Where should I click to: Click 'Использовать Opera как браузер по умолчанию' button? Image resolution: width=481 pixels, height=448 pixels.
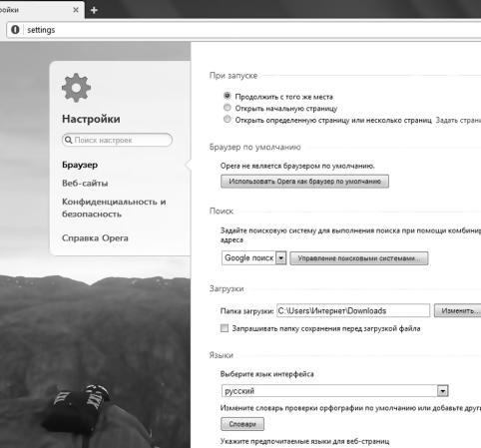pyautogui.click(x=304, y=182)
